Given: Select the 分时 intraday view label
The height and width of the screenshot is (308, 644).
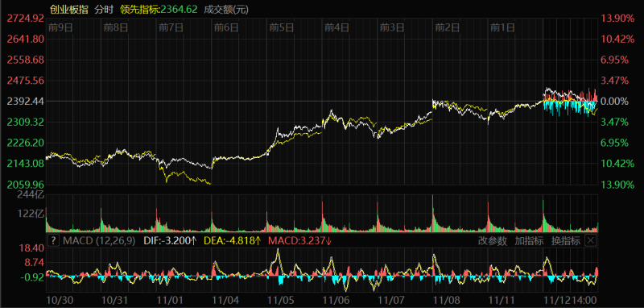Looking at the screenshot, I should pyautogui.click(x=104, y=9).
